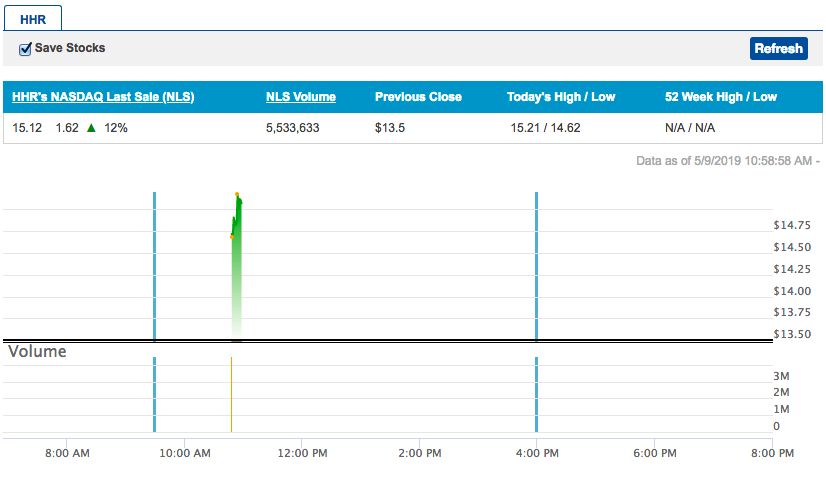Click the 52 Week High / Low header
826x480 pixels.
coord(721,97)
